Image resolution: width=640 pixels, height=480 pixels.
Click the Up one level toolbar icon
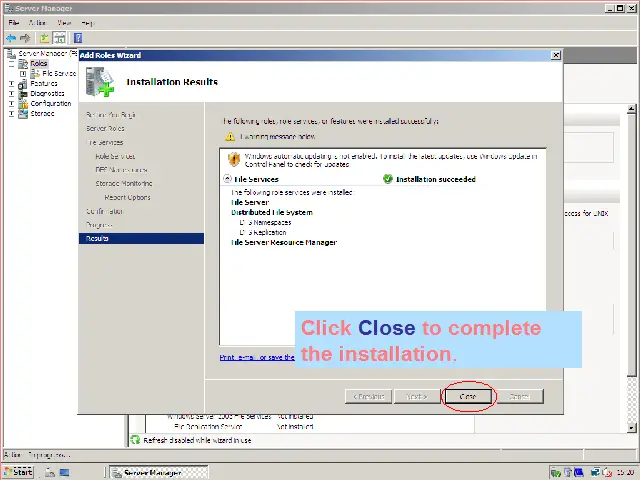click(44, 38)
